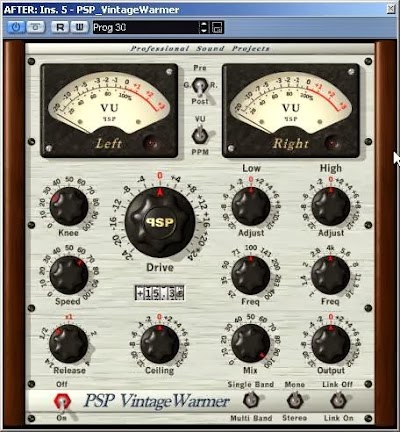This screenshot has height=432, width=400.
Task: Click the large PSP Drive knob
Action: [x=160, y=222]
